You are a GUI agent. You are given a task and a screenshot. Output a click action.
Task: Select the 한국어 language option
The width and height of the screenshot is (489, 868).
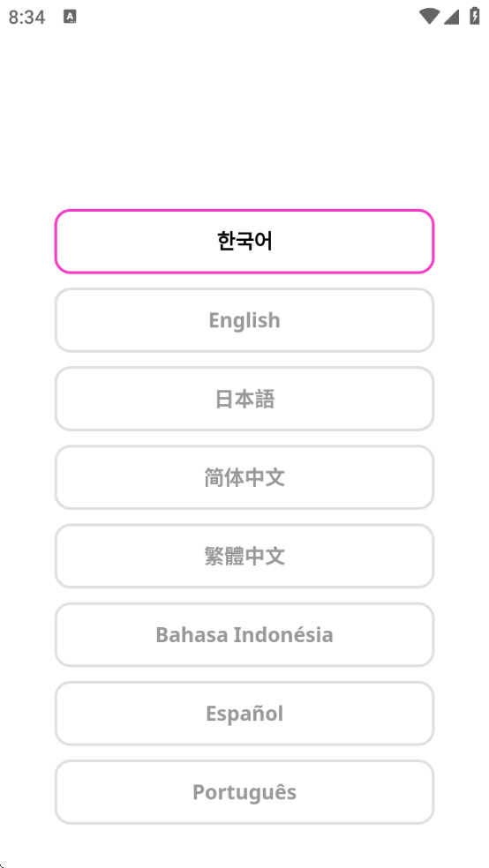(x=244, y=242)
